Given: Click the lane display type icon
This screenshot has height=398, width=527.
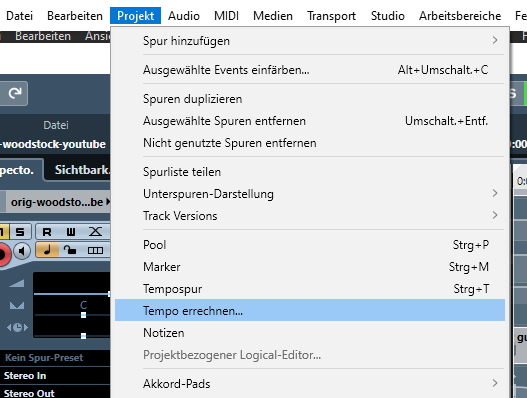Looking at the screenshot, I should 95,250.
